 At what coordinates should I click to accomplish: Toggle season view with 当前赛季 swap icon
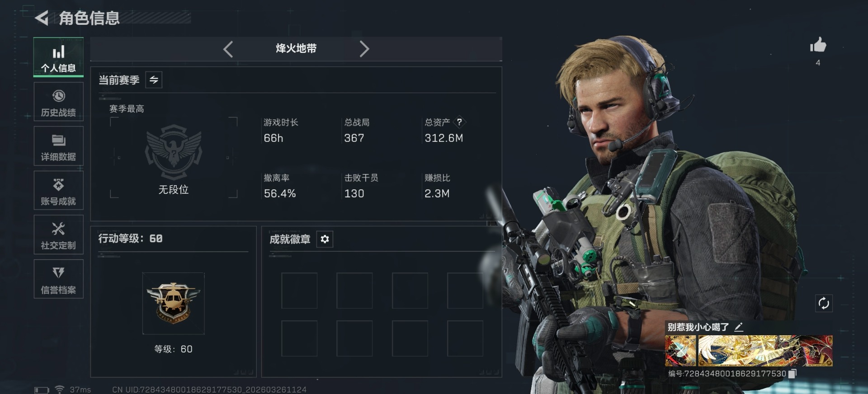click(x=154, y=80)
